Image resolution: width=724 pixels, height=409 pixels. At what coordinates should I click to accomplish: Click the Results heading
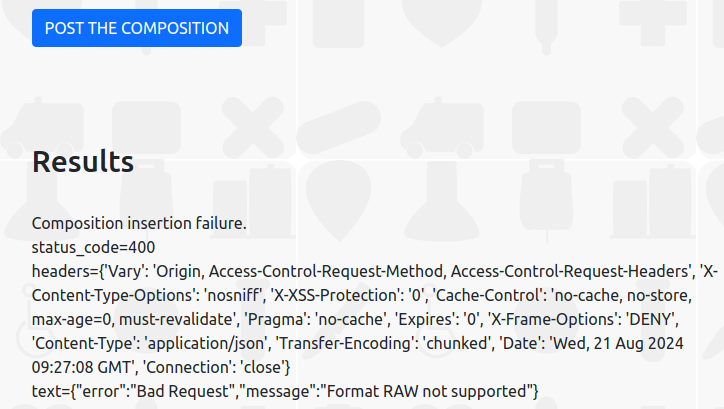tap(83, 161)
